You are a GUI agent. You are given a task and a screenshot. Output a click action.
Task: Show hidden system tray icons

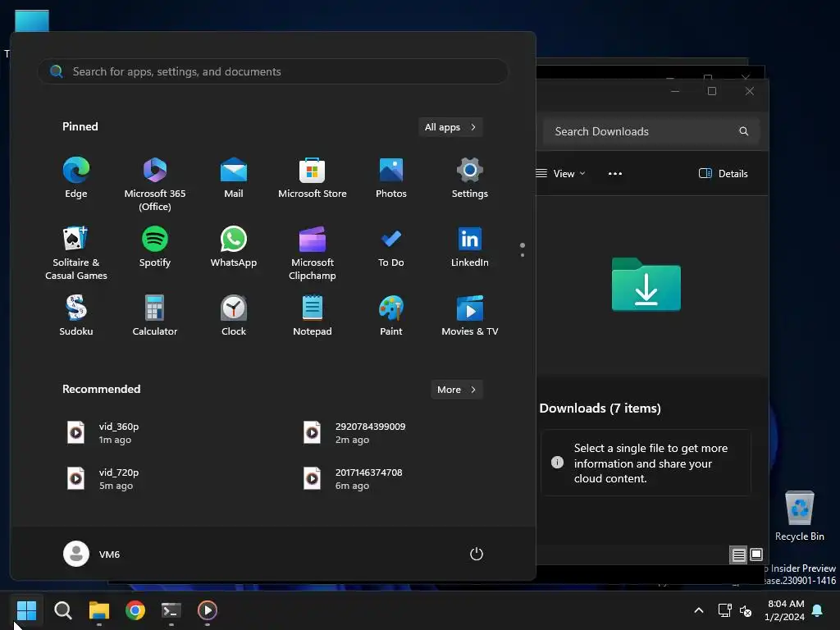699,610
